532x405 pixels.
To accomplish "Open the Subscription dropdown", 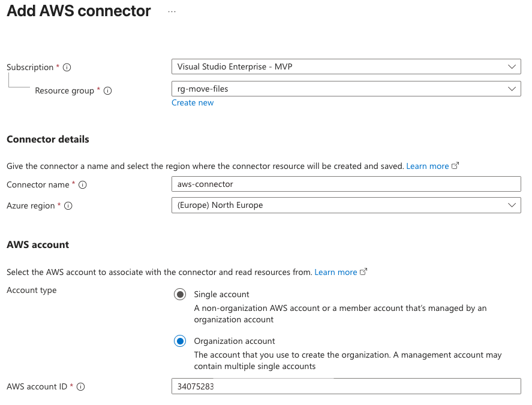I will pos(345,67).
